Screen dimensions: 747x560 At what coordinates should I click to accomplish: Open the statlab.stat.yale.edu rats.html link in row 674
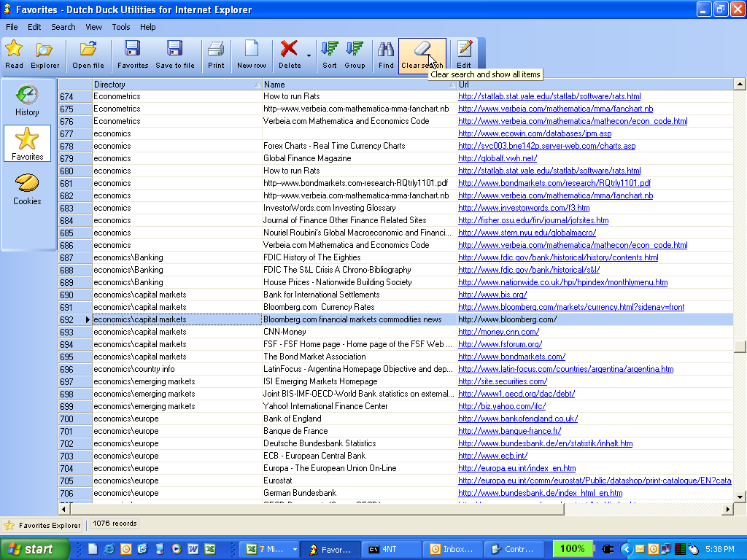tap(549, 96)
